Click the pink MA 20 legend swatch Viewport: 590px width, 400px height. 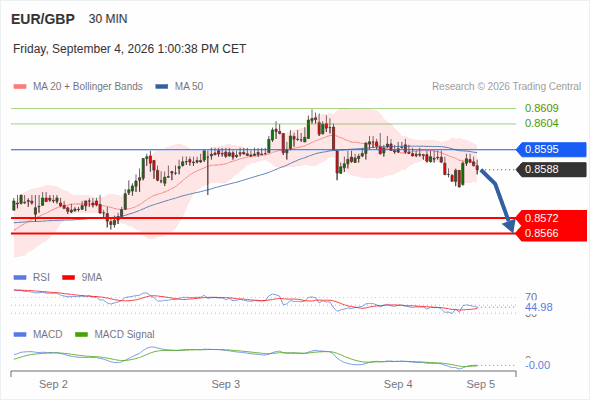(x=20, y=87)
